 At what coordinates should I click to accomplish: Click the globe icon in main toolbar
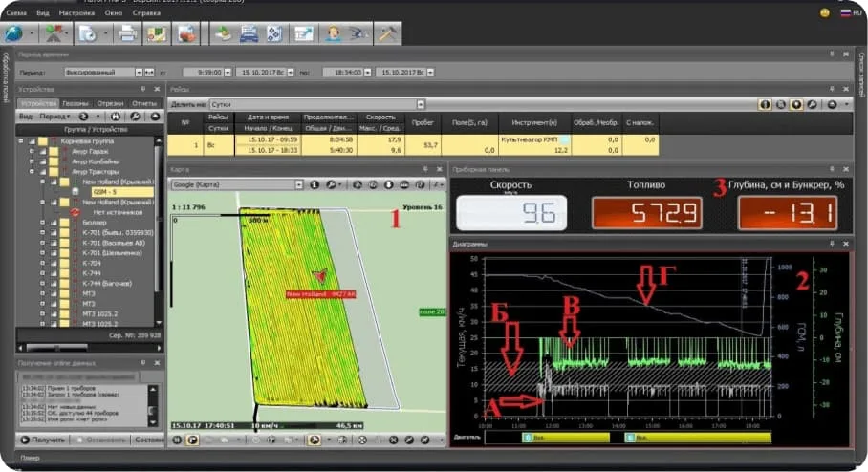click(x=13, y=33)
